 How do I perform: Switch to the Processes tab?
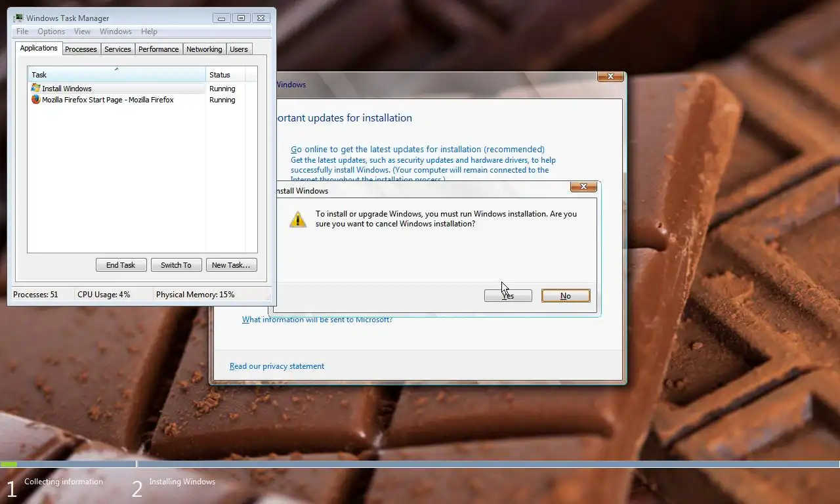81,49
